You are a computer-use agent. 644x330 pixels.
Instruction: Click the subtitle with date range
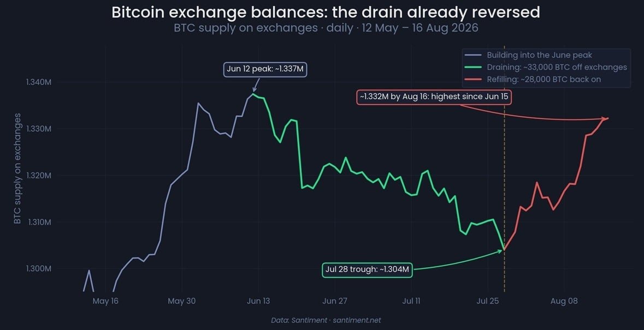pyautogui.click(x=326, y=29)
